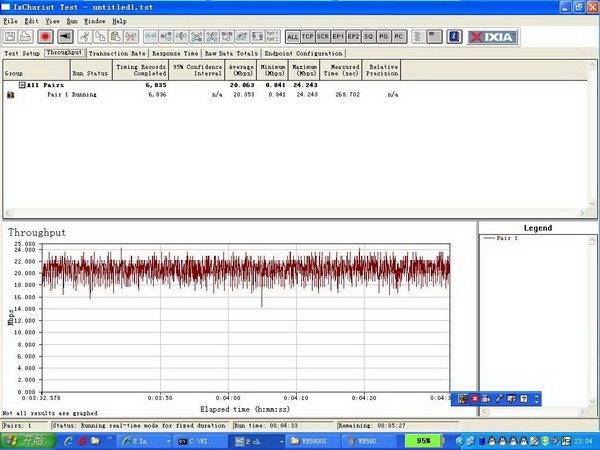
Task: Click the SCR toolbar button
Action: [323, 36]
